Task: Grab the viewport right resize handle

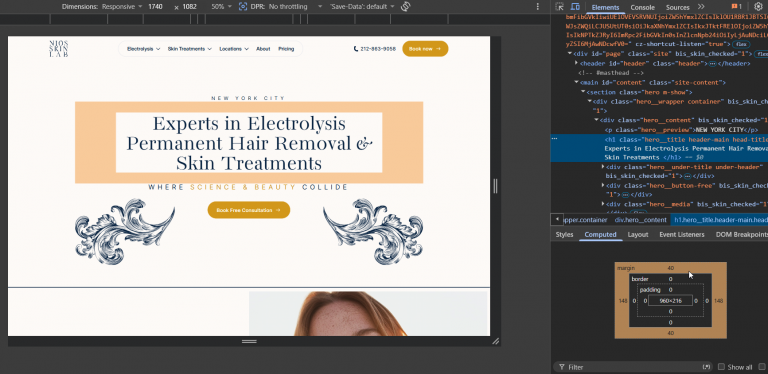Action: 495,186
